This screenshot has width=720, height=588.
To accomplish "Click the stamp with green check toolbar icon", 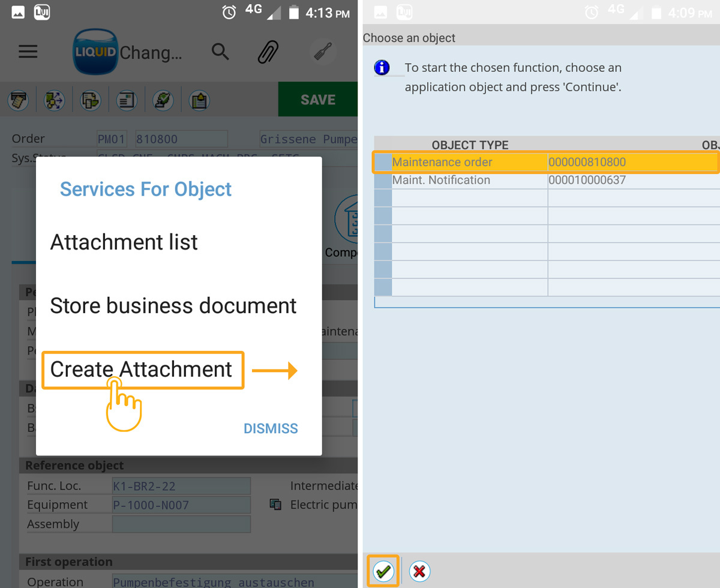I will click(x=163, y=100).
